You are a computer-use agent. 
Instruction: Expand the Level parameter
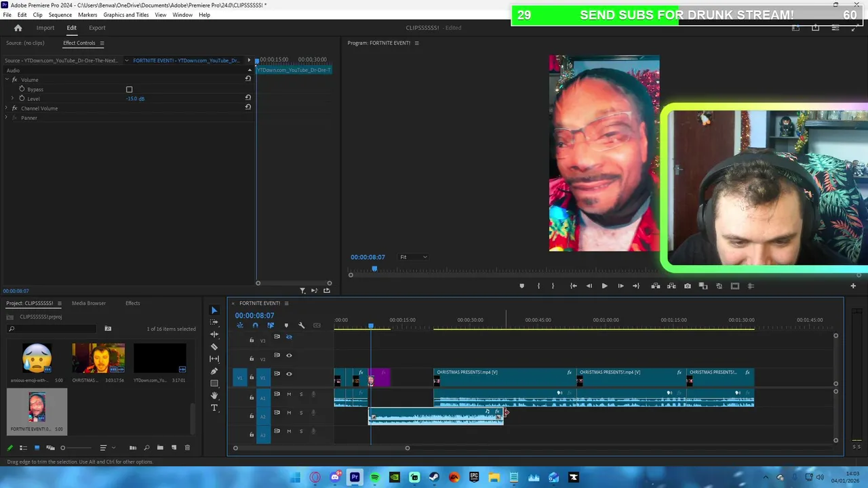tap(12, 98)
